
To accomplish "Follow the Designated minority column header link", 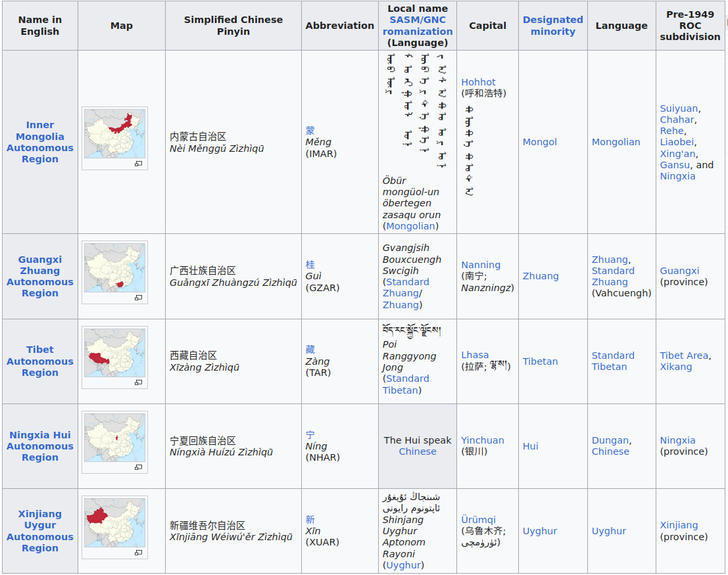I will (552, 26).
